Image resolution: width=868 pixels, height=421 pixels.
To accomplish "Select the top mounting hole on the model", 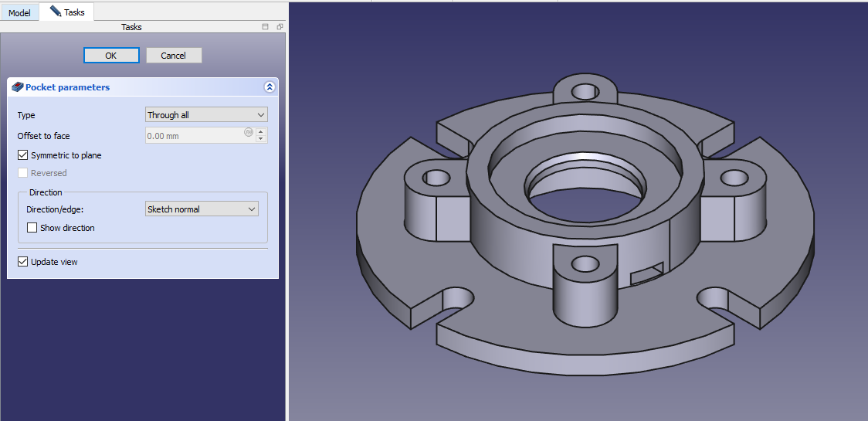I will [x=585, y=92].
